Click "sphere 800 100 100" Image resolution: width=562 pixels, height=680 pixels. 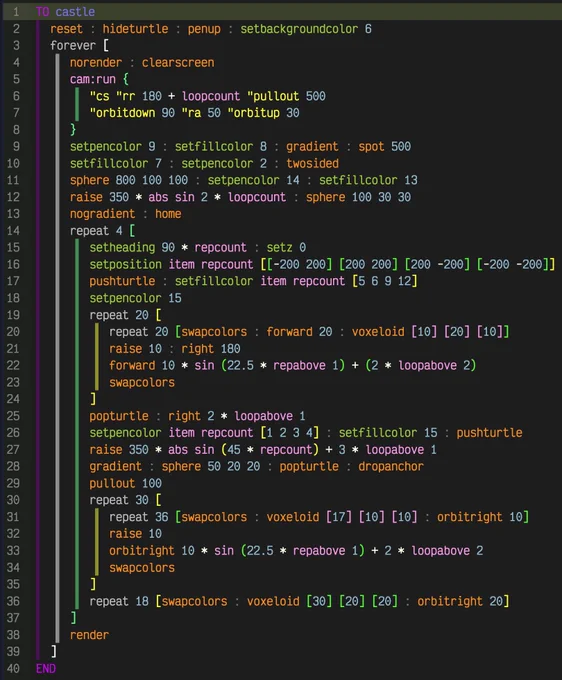point(129,180)
